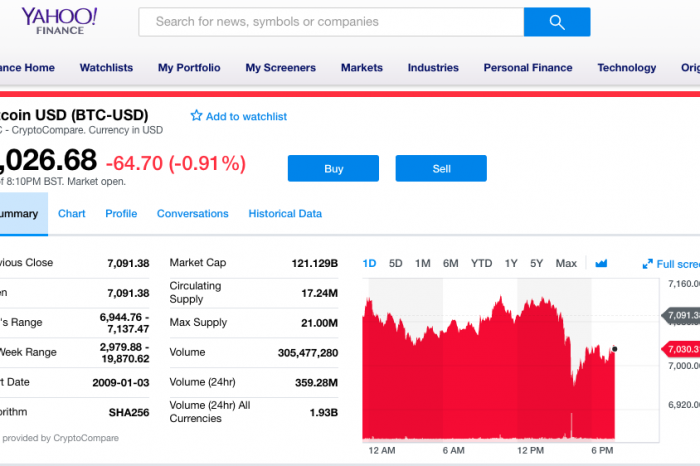Image resolution: width=700 pixels, height=466 pixels.
Task: Click the red 7,030 price label
Action: tap(681, 349)
